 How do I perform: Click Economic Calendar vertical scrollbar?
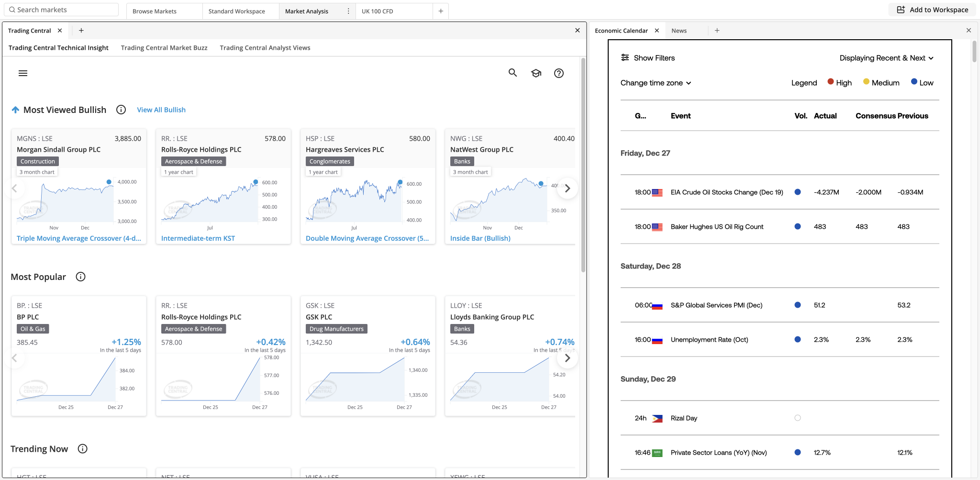(974, 52)
